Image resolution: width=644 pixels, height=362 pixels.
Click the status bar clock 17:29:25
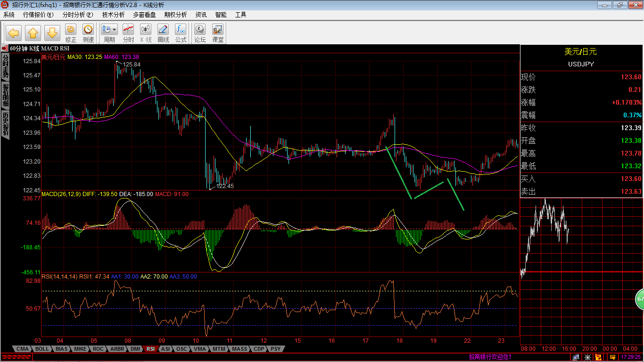[x=631, y=357]
